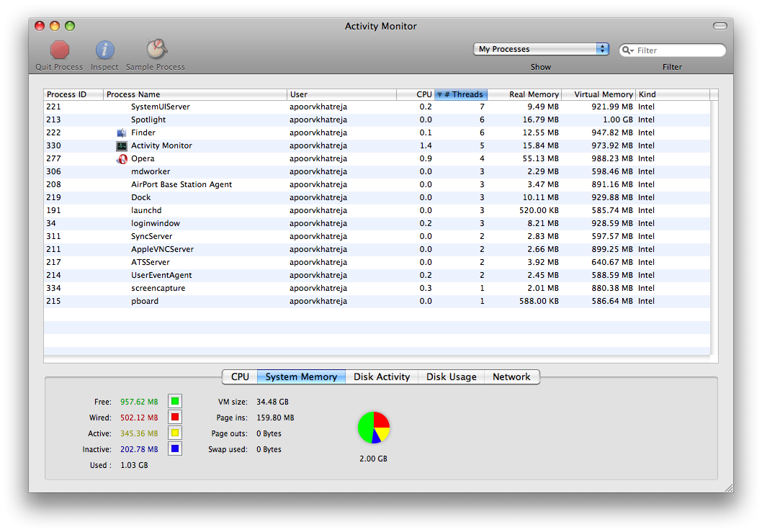Click the blue Inactive memory swatch
Viewport: 762px width, 532px height.
point(175,449)
